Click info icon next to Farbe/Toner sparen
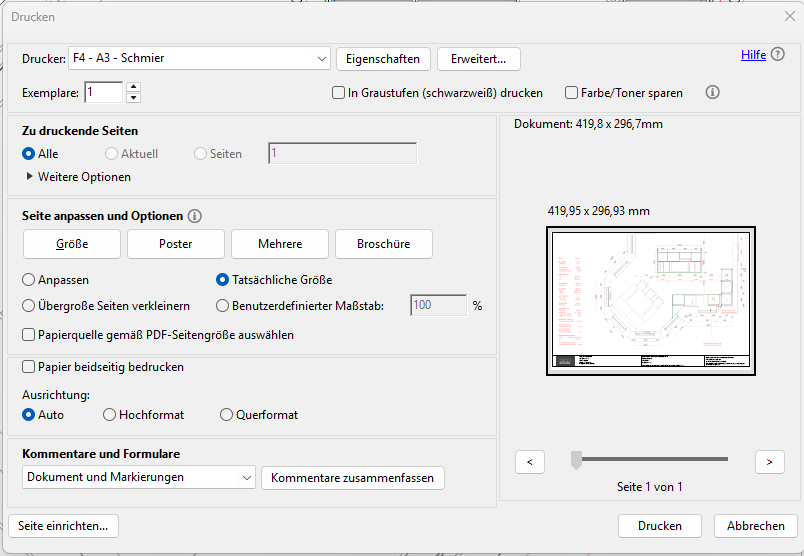The width and height of the screenshot is (804, 556). 713,93
